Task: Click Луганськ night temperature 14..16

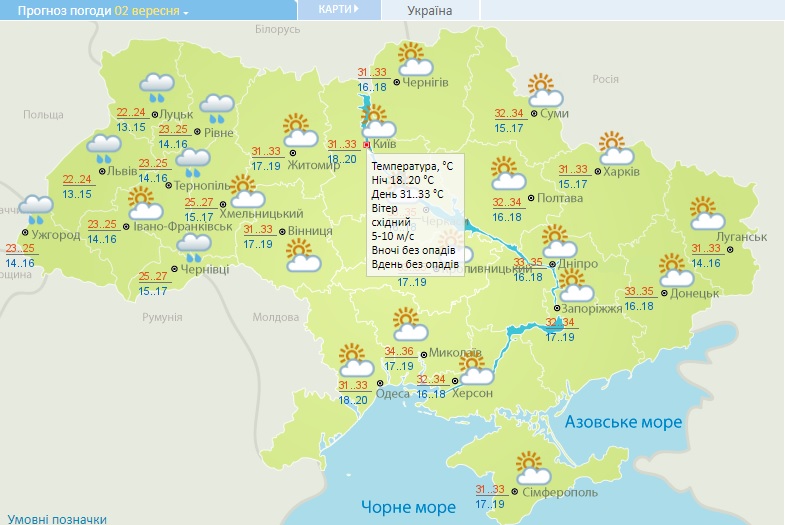Action: click(706, 263)
